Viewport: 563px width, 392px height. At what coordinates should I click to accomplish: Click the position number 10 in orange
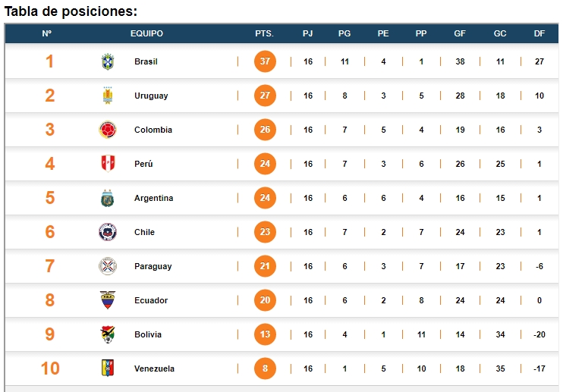click(x=50, y=368)
